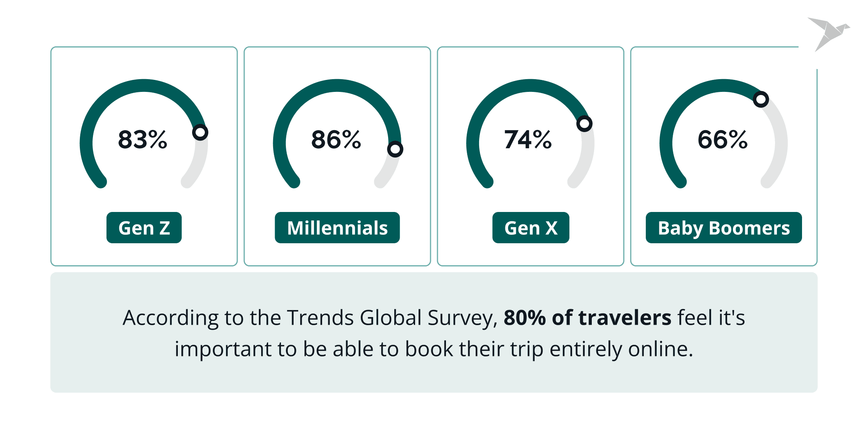
Task: Select the Gen X label
Action: pos(530,228)
